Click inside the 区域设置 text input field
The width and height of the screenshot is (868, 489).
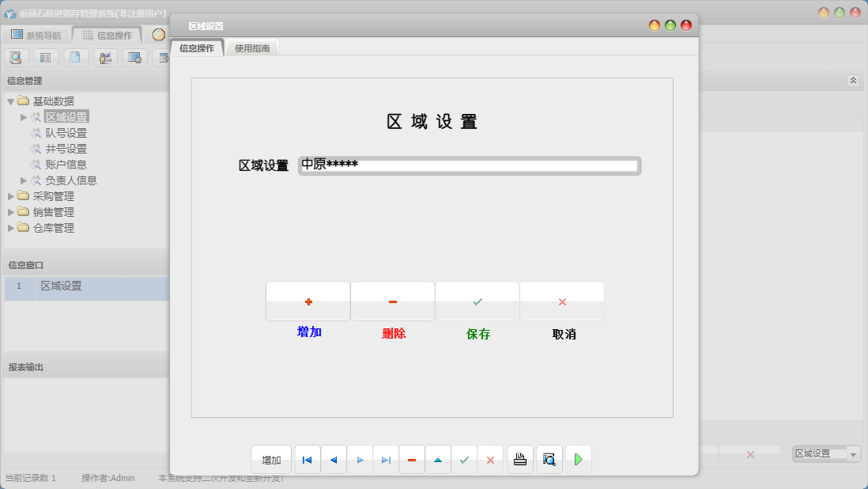469,165
